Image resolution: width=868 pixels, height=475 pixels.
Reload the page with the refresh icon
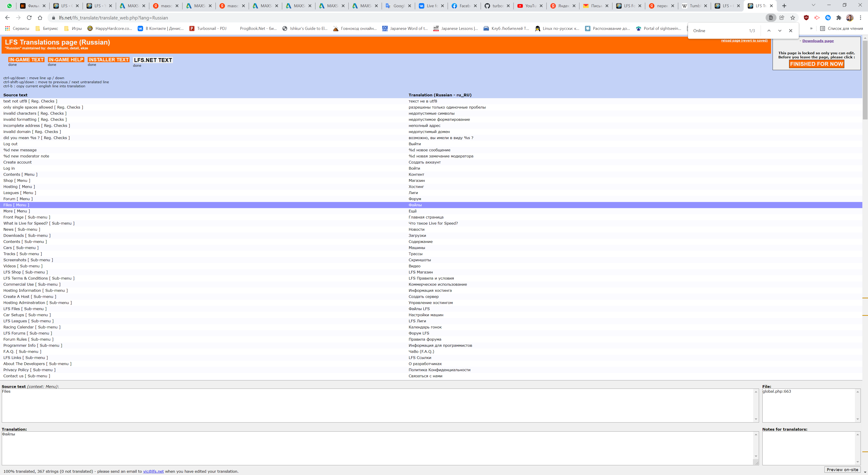pyautogui.click(x=29, y=18)
